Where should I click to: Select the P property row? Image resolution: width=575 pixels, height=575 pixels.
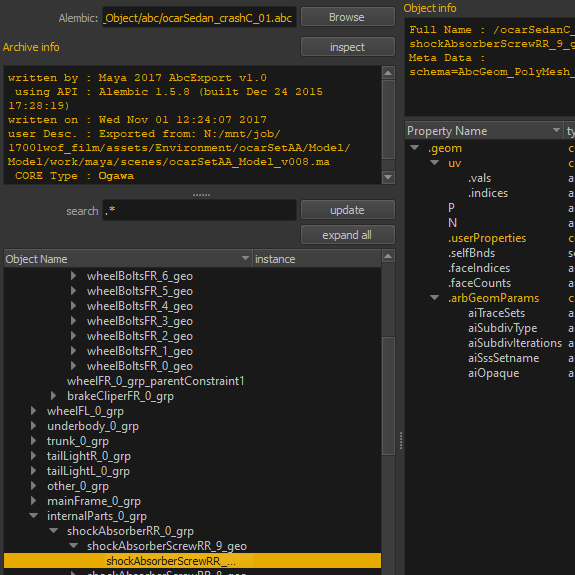click(451, 208)
